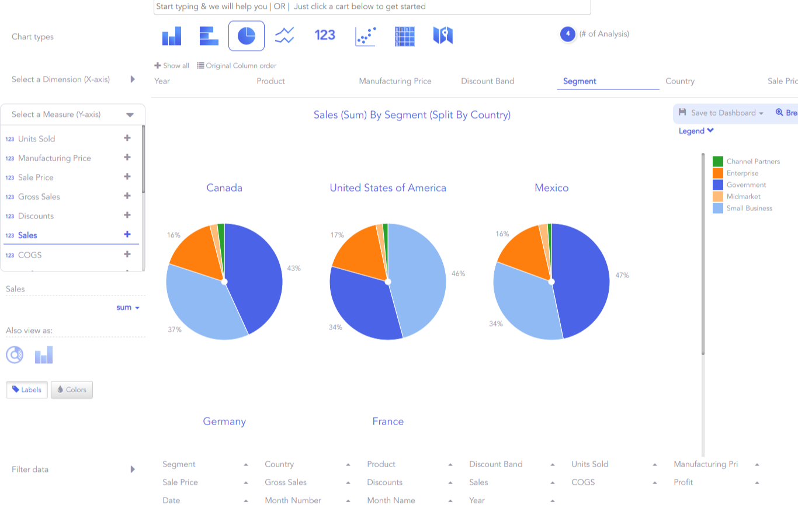This screenshot has width=798, height=532.
Task: Add Units Sold measure with plus
Action: 127,138
